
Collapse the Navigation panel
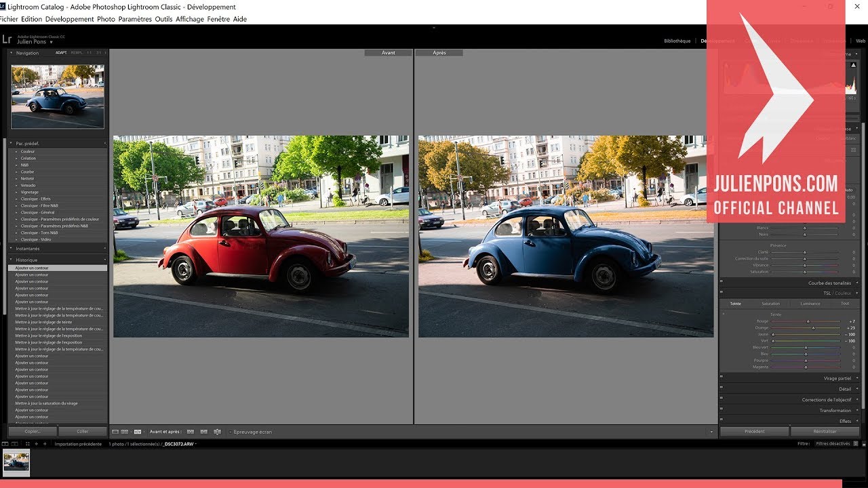click(12, 53)
